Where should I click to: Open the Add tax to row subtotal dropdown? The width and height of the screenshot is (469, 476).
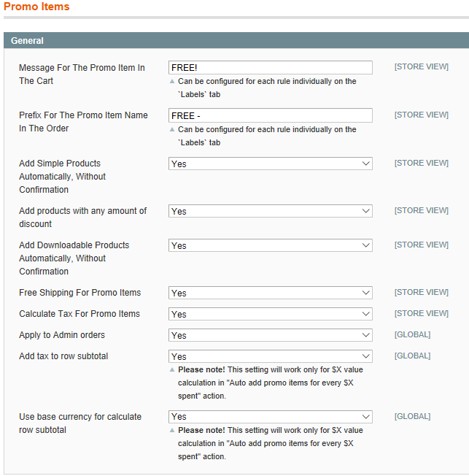point(270,356)
